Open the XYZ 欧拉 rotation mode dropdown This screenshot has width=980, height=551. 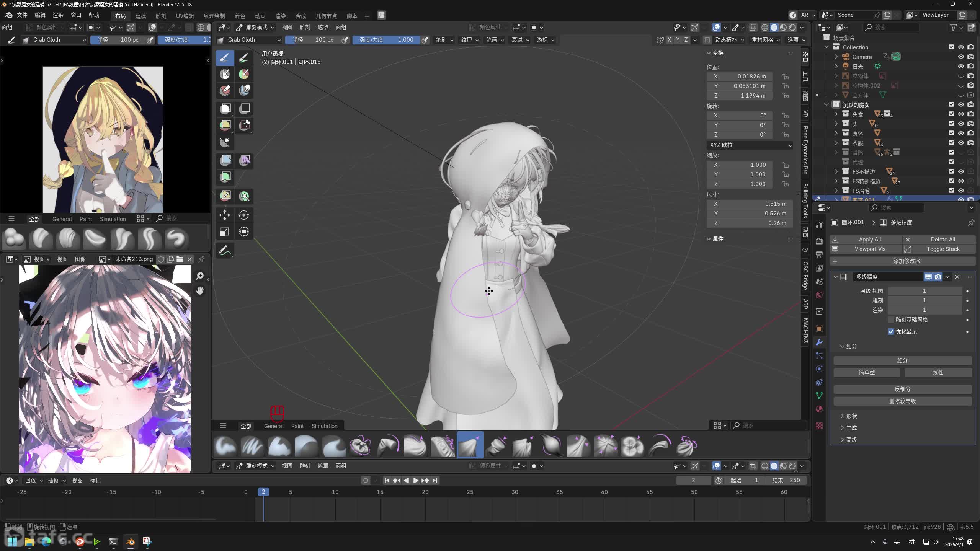tap(750, 145)
